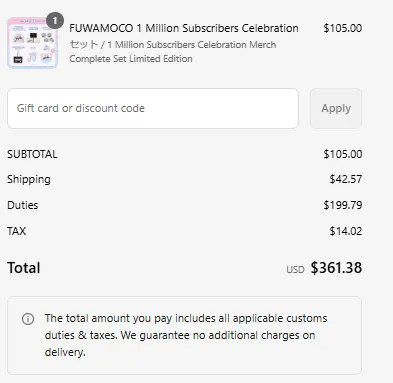Click the $14.02 tax amount
Viewport: 393px width, 383px height.
[346, 231]
